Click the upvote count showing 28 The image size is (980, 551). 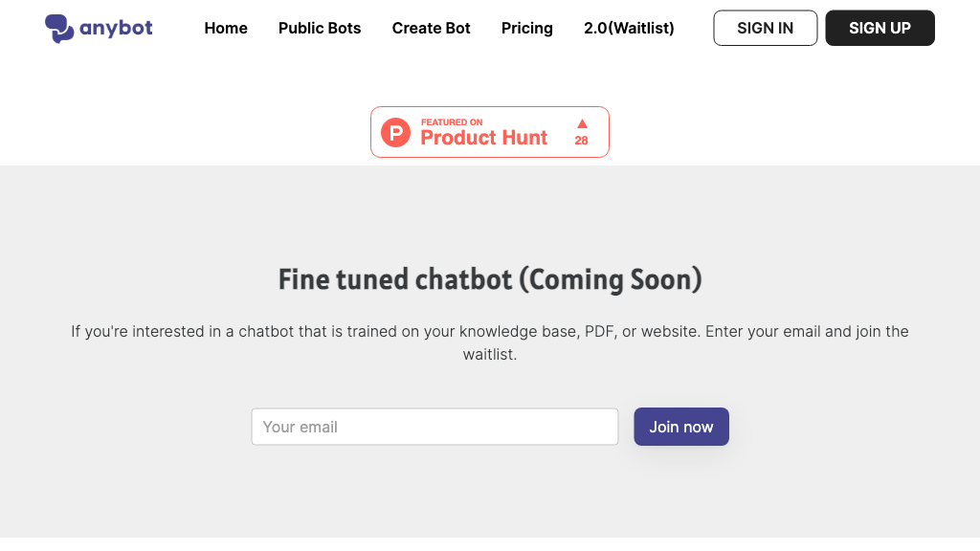click(581, 141)
